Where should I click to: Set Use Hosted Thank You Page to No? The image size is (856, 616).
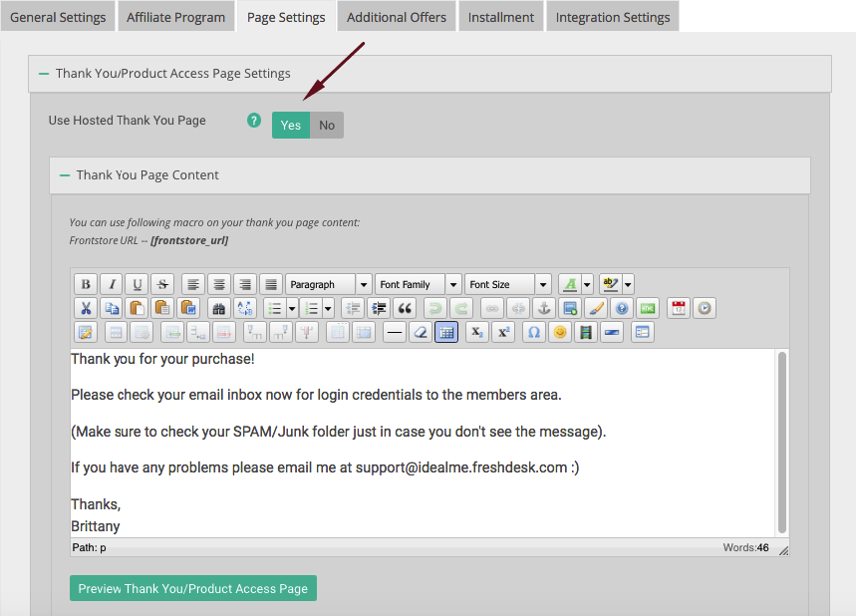[x=327, y=125]
